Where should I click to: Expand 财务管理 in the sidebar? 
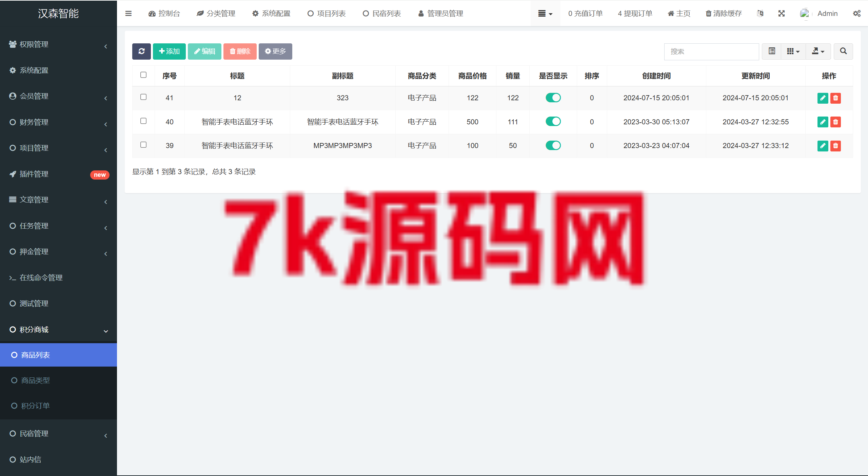click(58, 122)
